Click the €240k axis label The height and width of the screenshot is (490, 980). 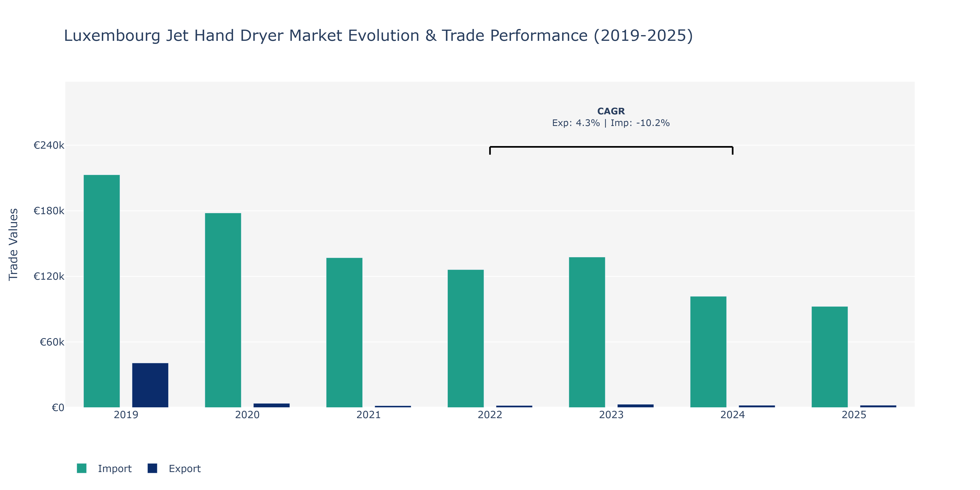[x=49, y=145]
